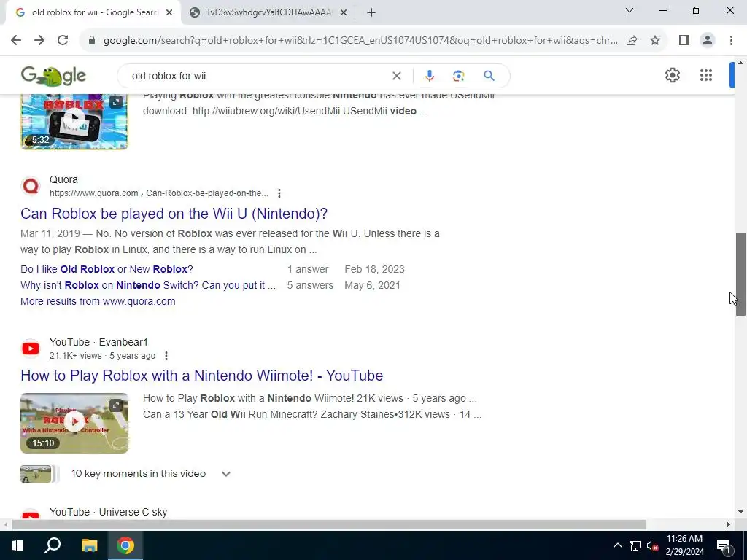The image size is (747, 560).
Task: Open Windows Start menu
Action: [x=18, y=545]
